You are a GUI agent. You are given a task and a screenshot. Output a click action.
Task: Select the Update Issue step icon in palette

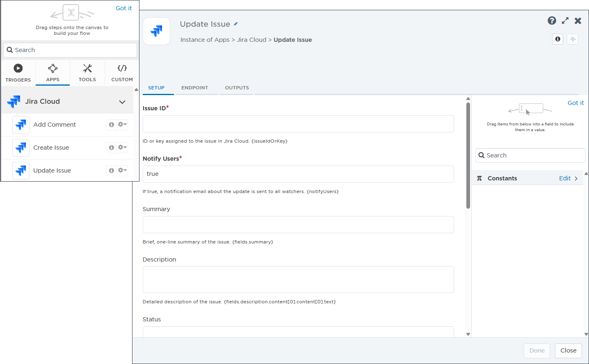(x=21, y=171)
